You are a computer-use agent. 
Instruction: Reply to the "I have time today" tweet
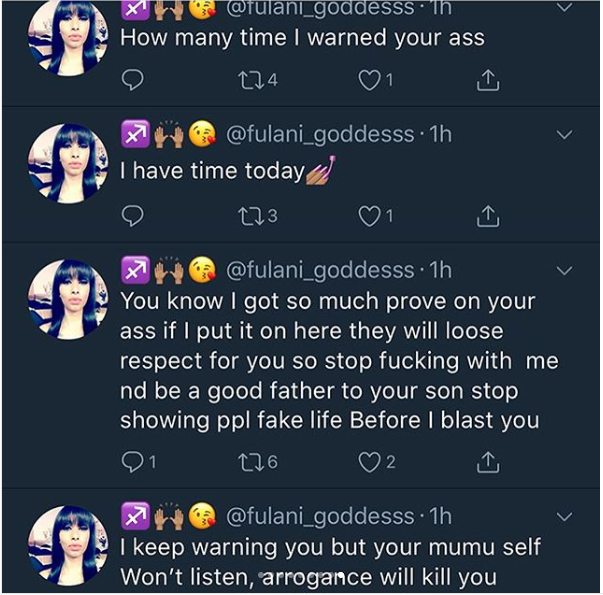point(133,215)
